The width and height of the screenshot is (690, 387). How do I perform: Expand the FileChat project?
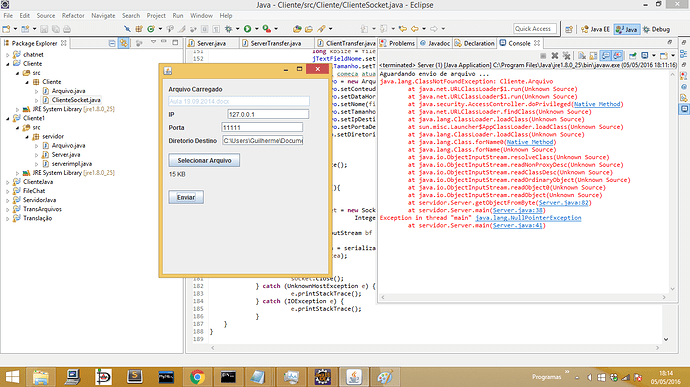click(x=7, y=191)
